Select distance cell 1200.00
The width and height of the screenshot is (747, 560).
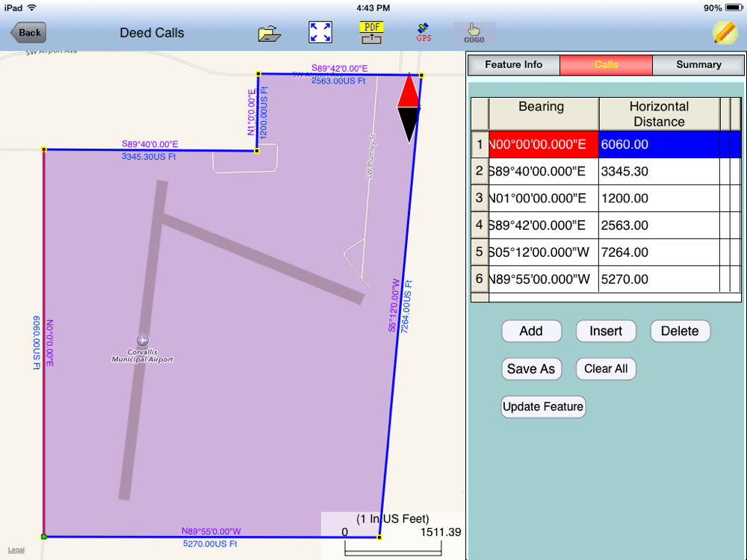pyautogui.click(x=659, y=198)
